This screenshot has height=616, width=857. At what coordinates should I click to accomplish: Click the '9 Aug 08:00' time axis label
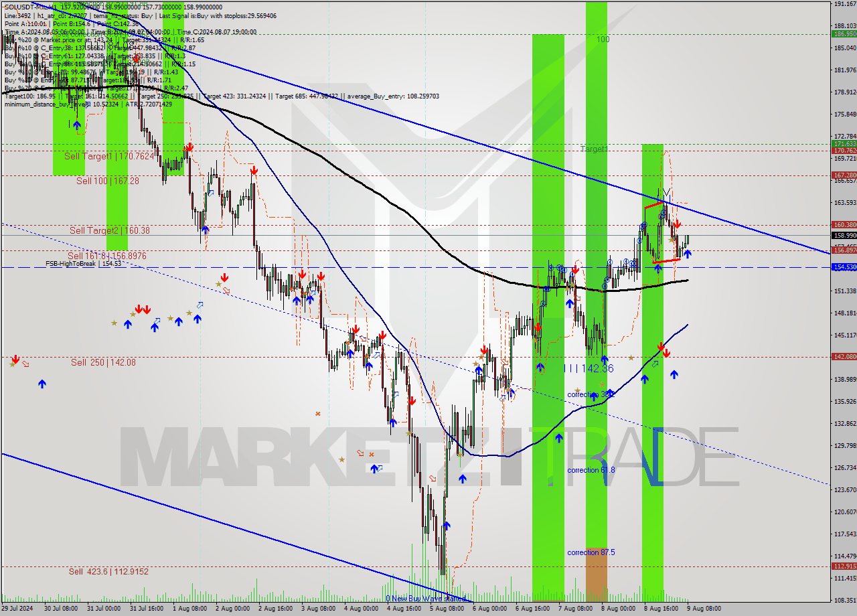[x=705, y=609]
